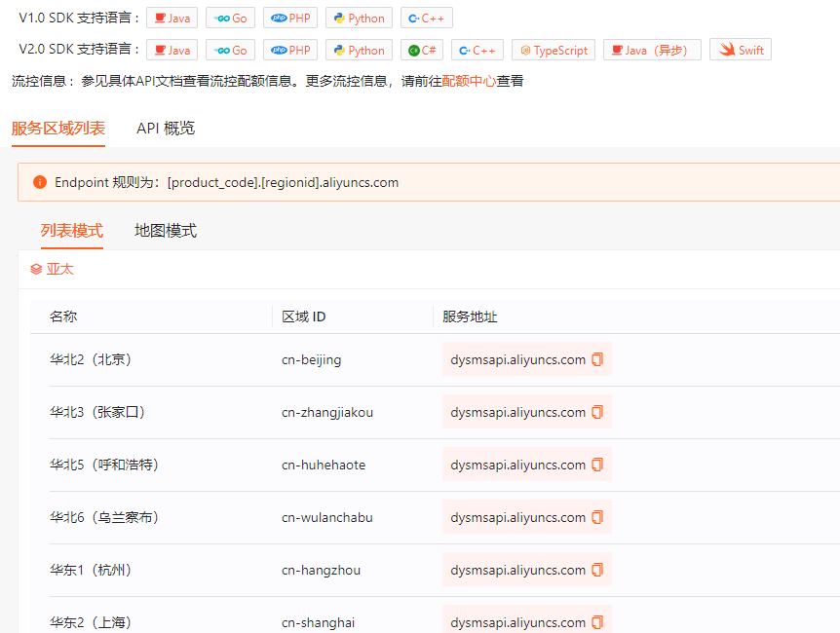This screenshot has height=633, width=840.
Task: Click the C++ SDK badge in V1.0 row
Action: (x=426, y=17)
